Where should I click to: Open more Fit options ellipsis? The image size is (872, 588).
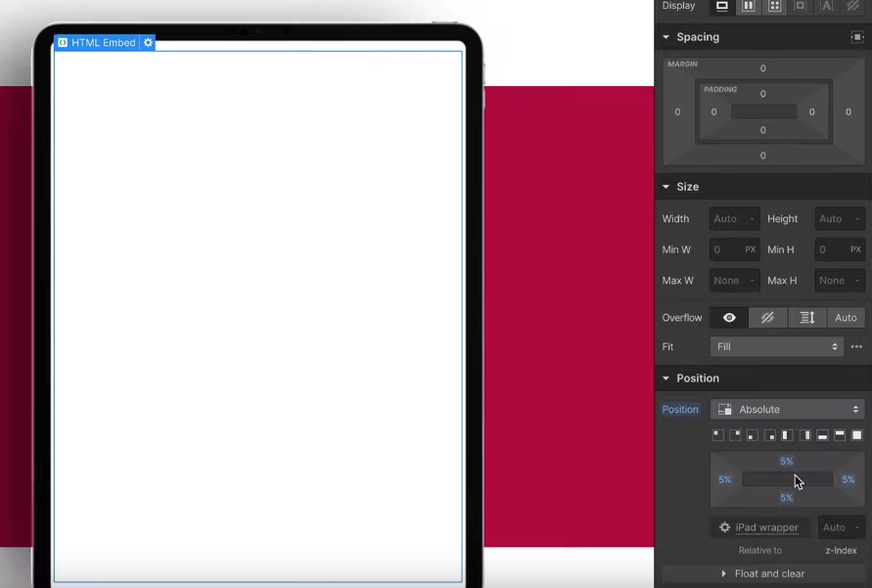[x=856, y=346]
